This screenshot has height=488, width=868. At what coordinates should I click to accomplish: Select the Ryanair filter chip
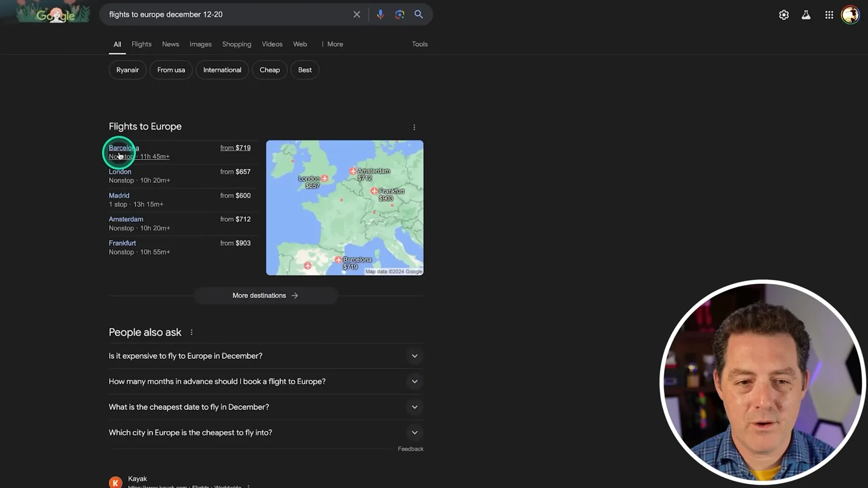pos(127,70)
